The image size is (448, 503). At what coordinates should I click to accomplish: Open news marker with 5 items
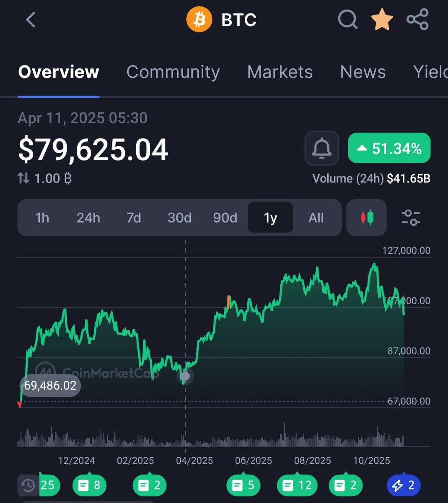coord(243,485)
